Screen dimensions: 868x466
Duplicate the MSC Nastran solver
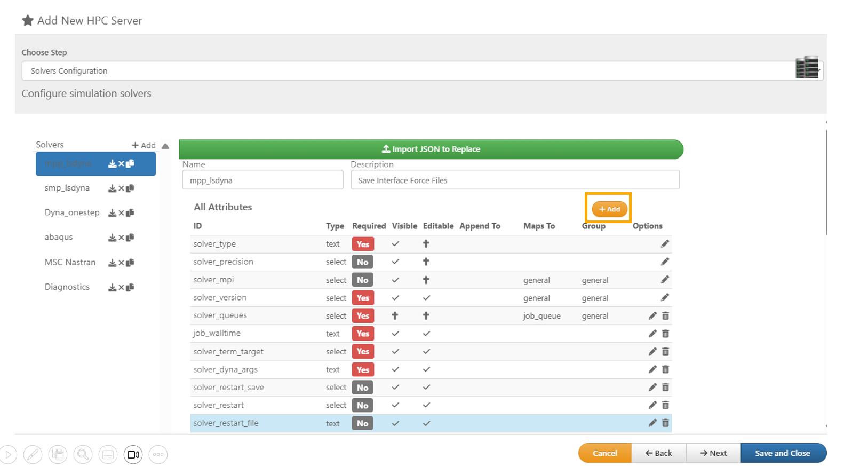point(130,263)
